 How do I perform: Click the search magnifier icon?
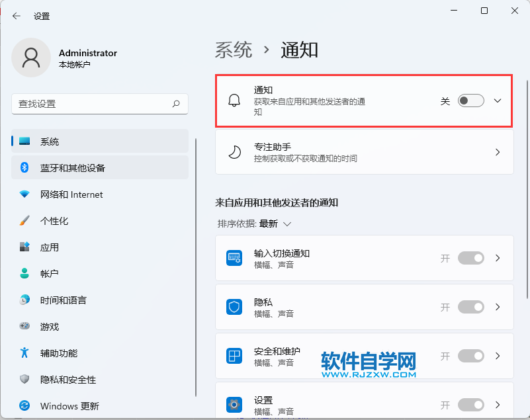click(x=177, y=105)
